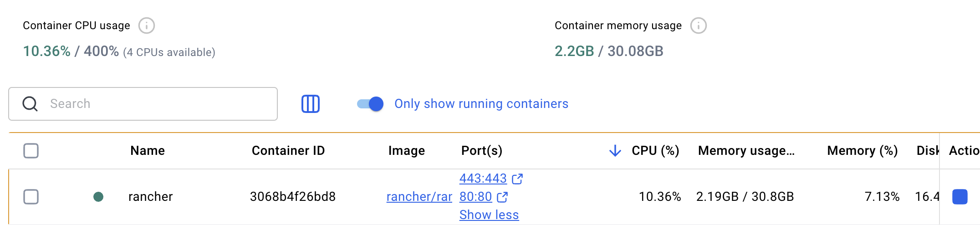This screenshot has width=980, height=225.
Task: Click the Container memory usage info icon
Action: point(699,26)
